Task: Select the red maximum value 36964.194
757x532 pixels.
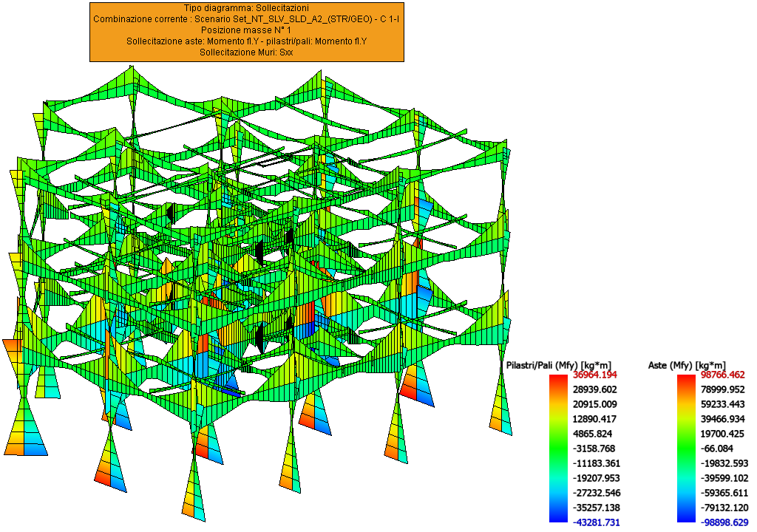Action: click(x=595, y=375)
